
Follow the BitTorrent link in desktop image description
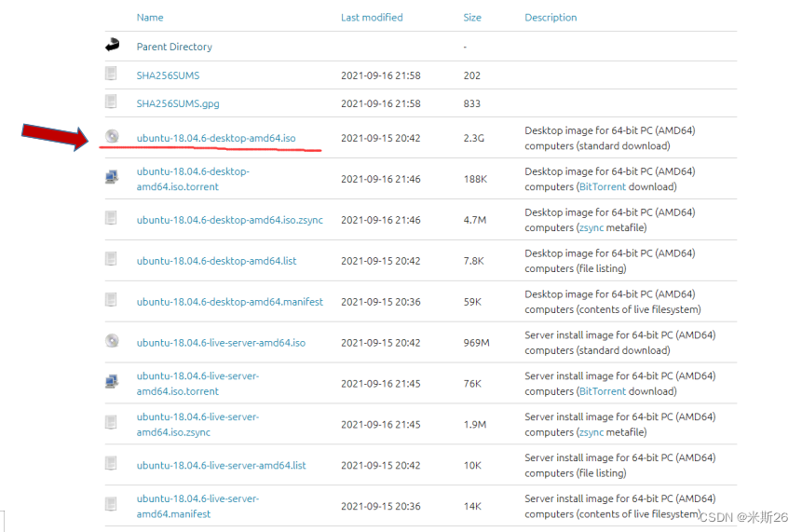(603, 186)
